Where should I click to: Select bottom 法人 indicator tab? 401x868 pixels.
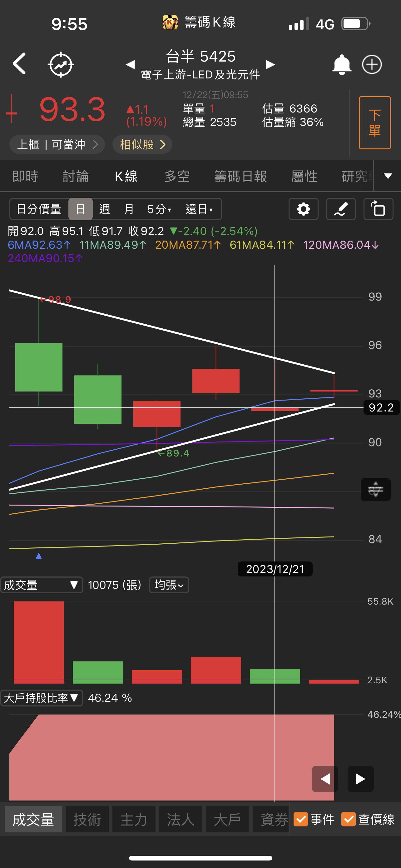(x=181, y=819)
